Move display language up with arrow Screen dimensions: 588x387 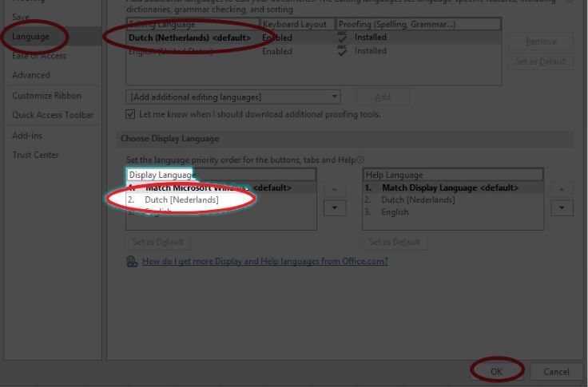(x=335, y=189)
